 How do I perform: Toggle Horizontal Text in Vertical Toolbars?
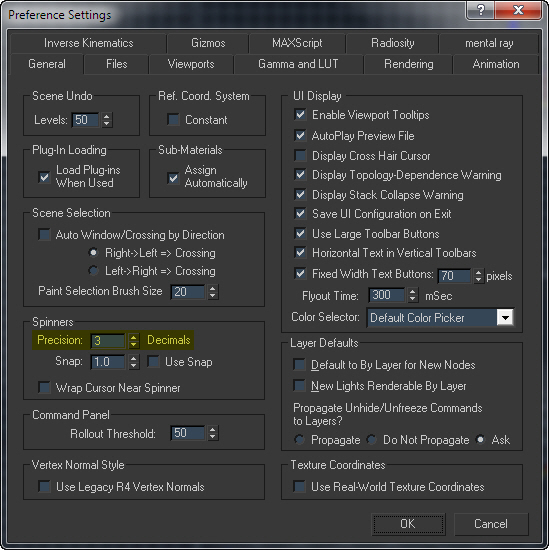tap(300, 253)
